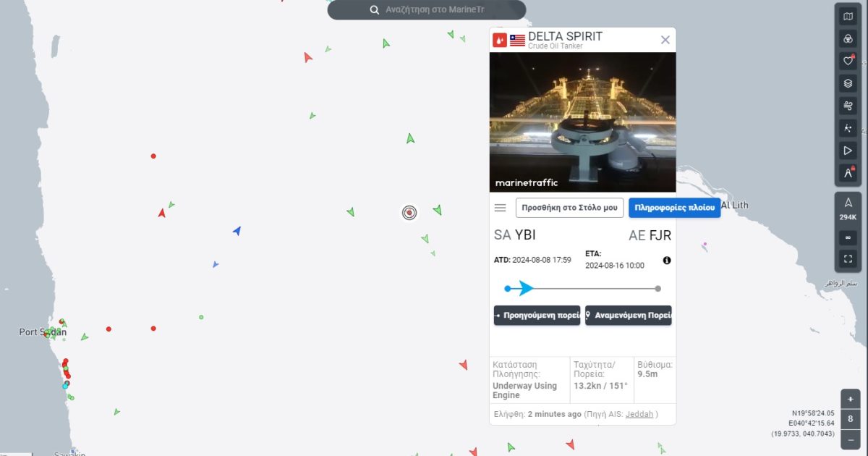Start playback with the play triangle icon
This screenshot has height=456, width=868.
tap(848, 151)
